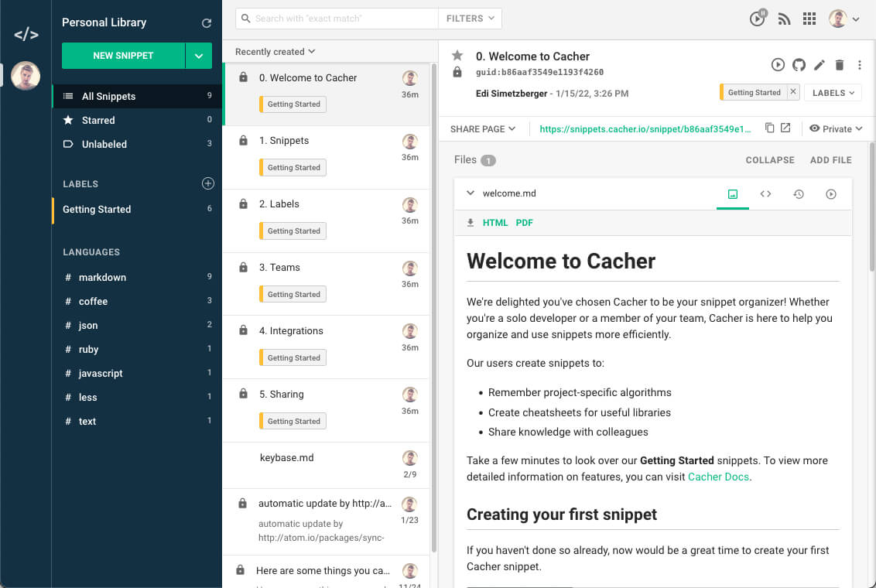Open the Starred snippets list
The image size is (876, 588).
(x=137, y=120)
